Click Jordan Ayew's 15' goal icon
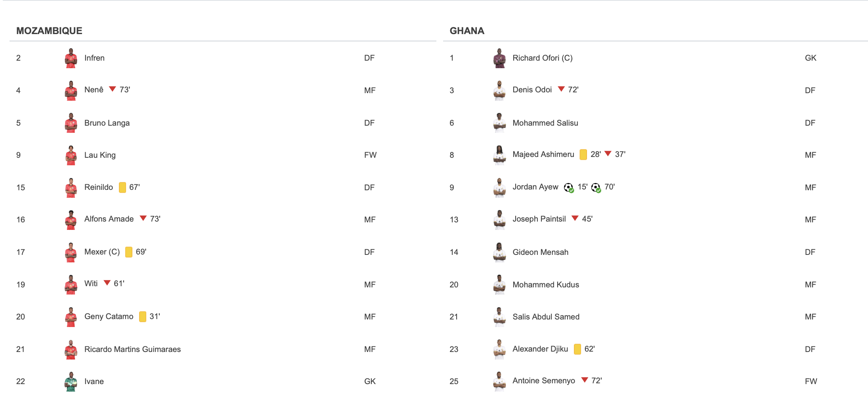The height and width of the screenshot is (394, 868). point(569,187)
